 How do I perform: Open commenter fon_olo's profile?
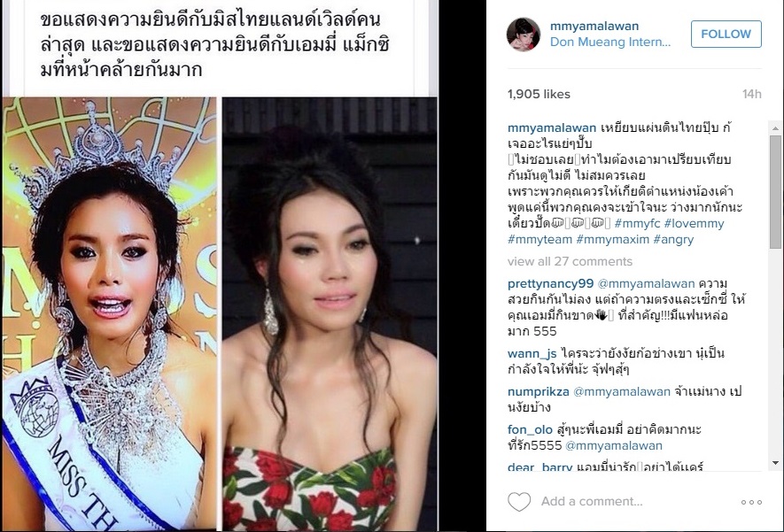[x=530, y=429]
